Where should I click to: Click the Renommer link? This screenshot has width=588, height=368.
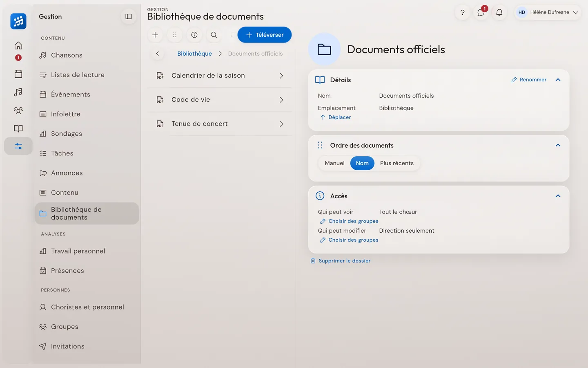pos(529,80)
